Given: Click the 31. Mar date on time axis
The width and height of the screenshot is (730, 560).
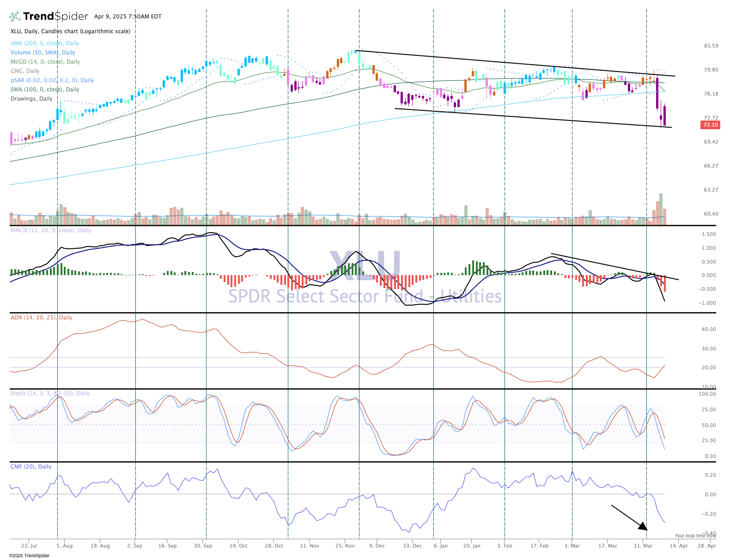Looking at the screenshot, I should pos(643,546).
